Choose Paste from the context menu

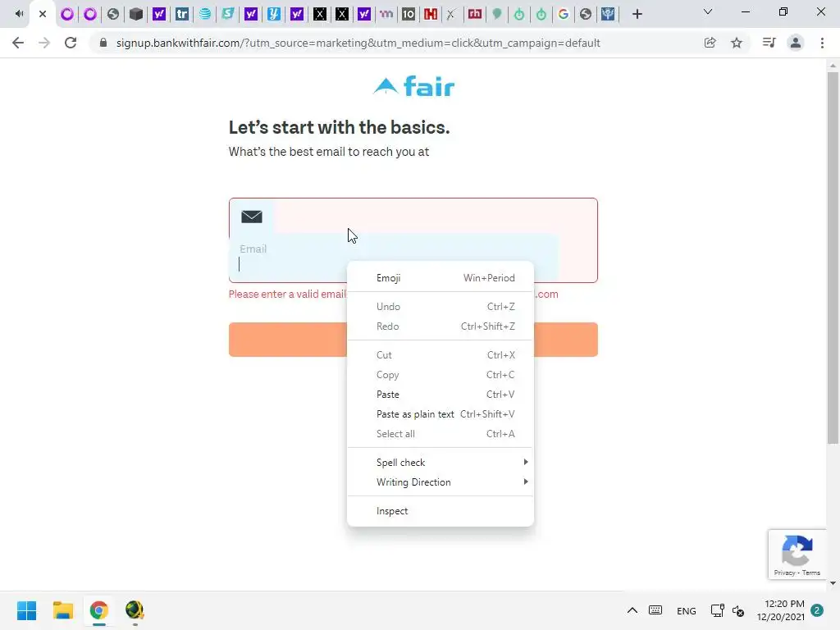441,395
